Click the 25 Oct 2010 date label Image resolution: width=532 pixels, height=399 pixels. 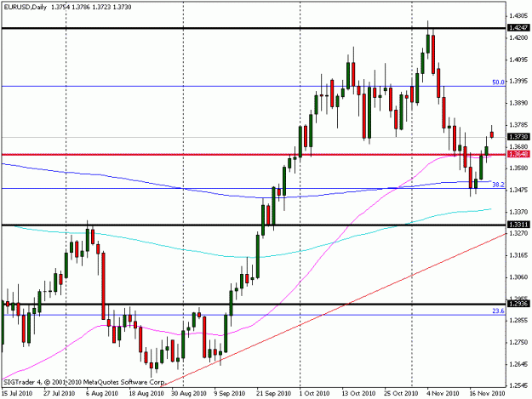coord(402,394)
